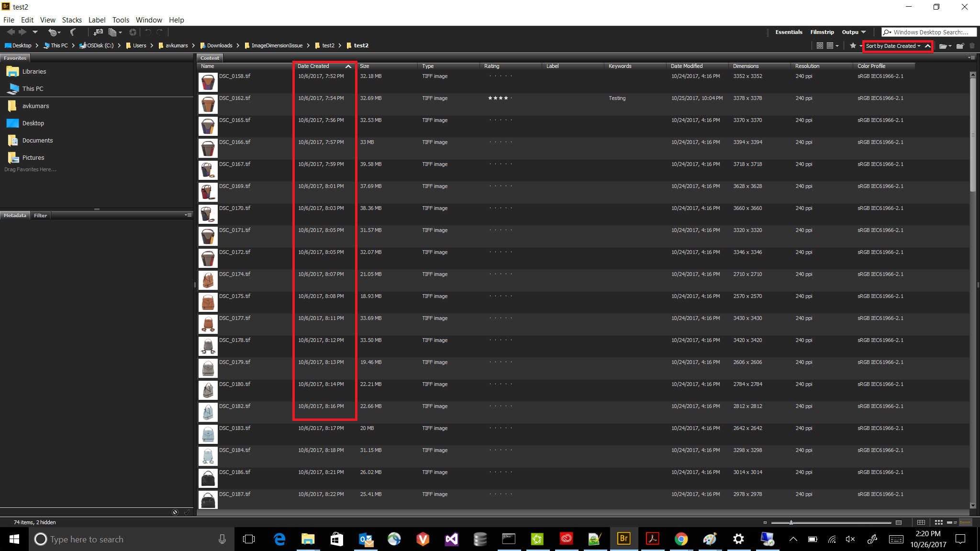The height and width of the screenshot is (551, 980).
Task: Click the create new folder icon
Action: pyautogui.click(x=959, y=46)
